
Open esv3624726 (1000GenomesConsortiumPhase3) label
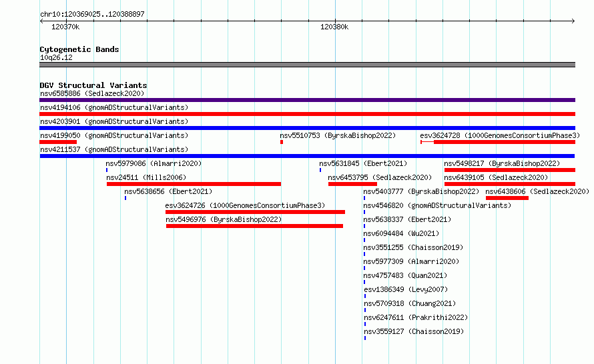(245, 205)
